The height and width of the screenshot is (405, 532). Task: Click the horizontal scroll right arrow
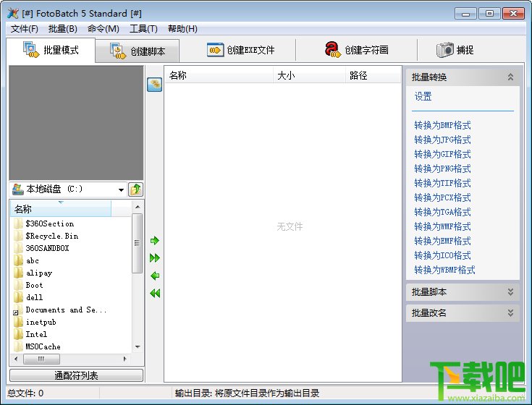coord(124,359)
